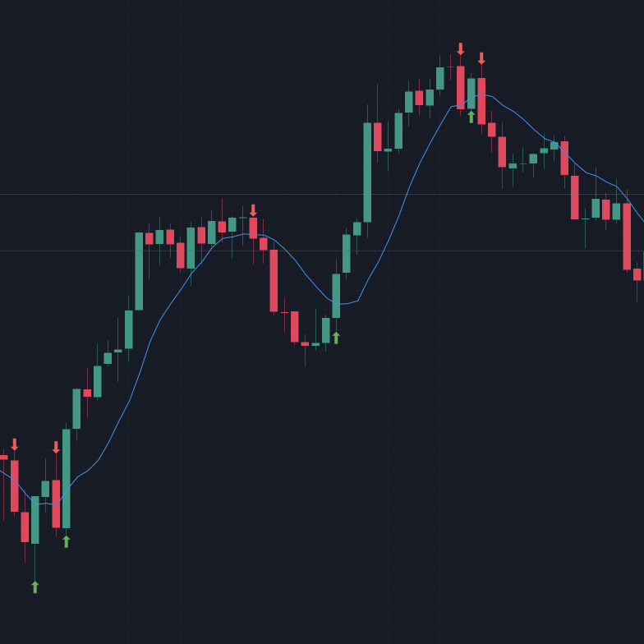The height and width of the screenshot is (644, 644).
Task: Click the large red candle after the mid-chart peak
Action: tap(274, 280)
